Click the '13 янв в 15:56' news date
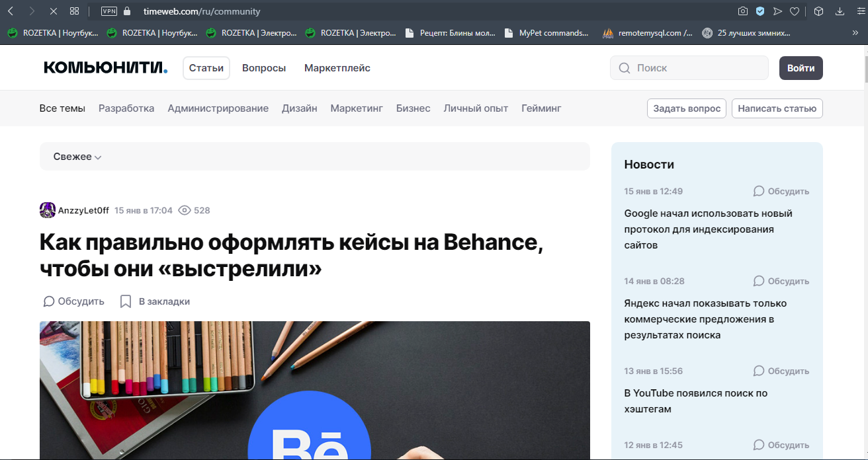This screenshot has height=460, width=868. [654, 371]
